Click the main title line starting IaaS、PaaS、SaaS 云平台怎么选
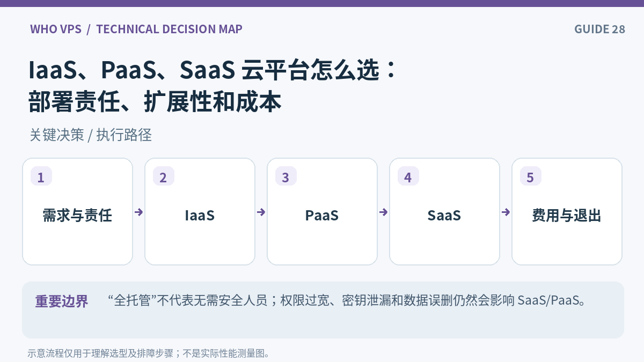 213,70
